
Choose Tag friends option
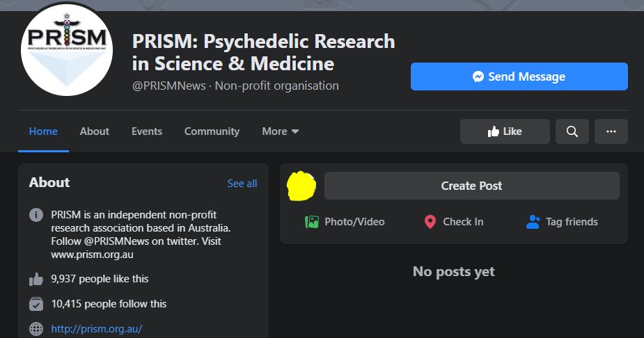coord(562,222)
